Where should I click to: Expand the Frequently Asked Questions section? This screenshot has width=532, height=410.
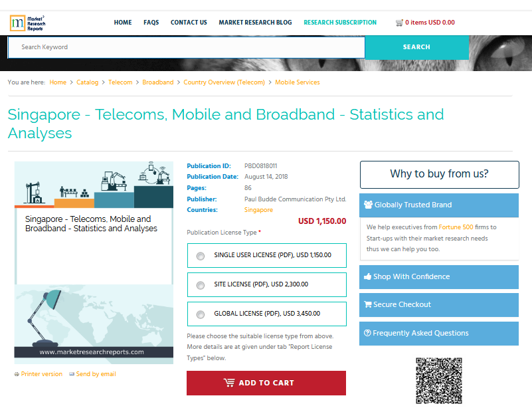pos(438,333)
